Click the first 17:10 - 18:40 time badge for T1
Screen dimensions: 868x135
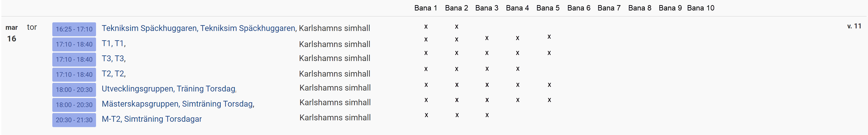74,44
